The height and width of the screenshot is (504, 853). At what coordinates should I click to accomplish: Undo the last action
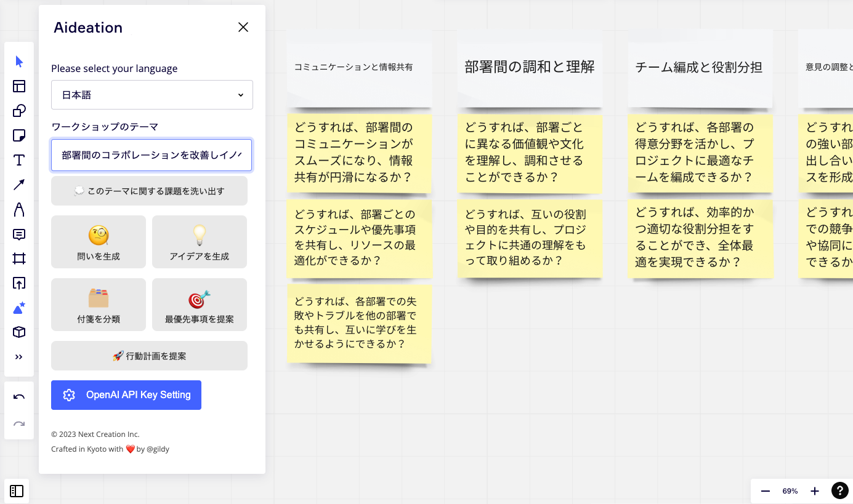click(x=19, y=397)
